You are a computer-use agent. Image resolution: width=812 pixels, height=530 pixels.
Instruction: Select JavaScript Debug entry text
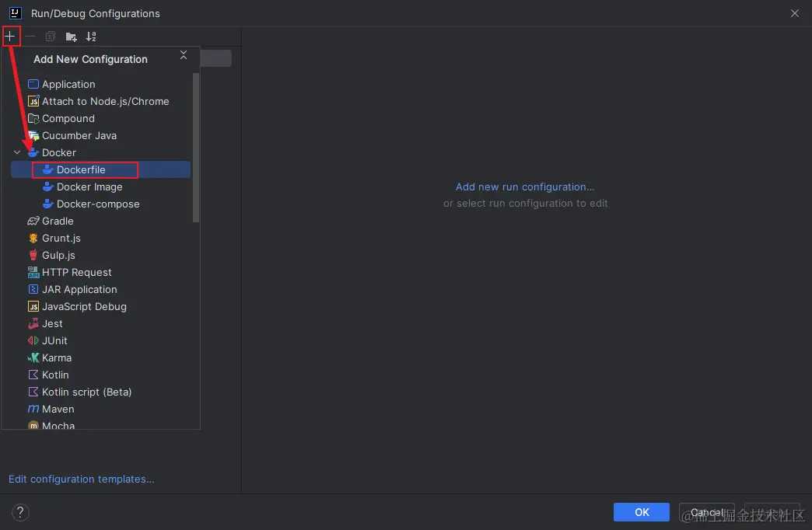(84, 306)
